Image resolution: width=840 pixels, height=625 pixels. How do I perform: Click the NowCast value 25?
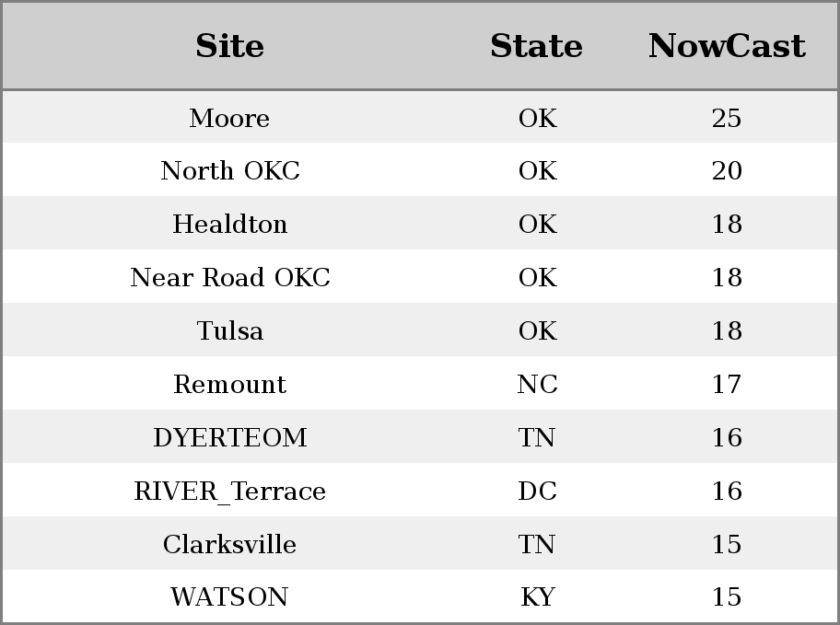(x=727, y=118)
